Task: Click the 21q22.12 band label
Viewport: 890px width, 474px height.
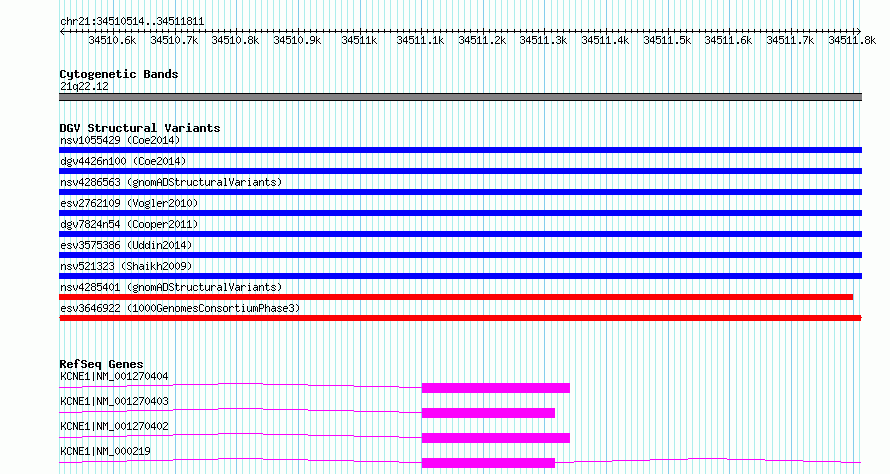Action: point(84,86)
